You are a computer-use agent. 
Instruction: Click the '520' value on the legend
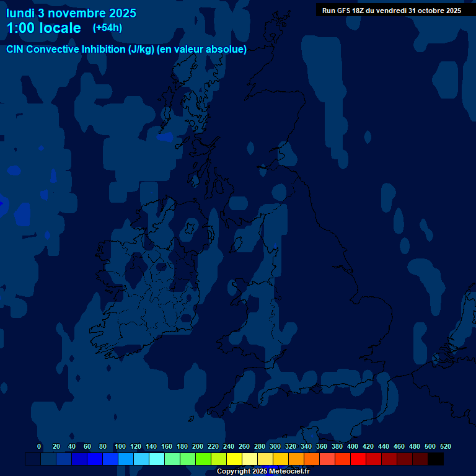point(445,446)
